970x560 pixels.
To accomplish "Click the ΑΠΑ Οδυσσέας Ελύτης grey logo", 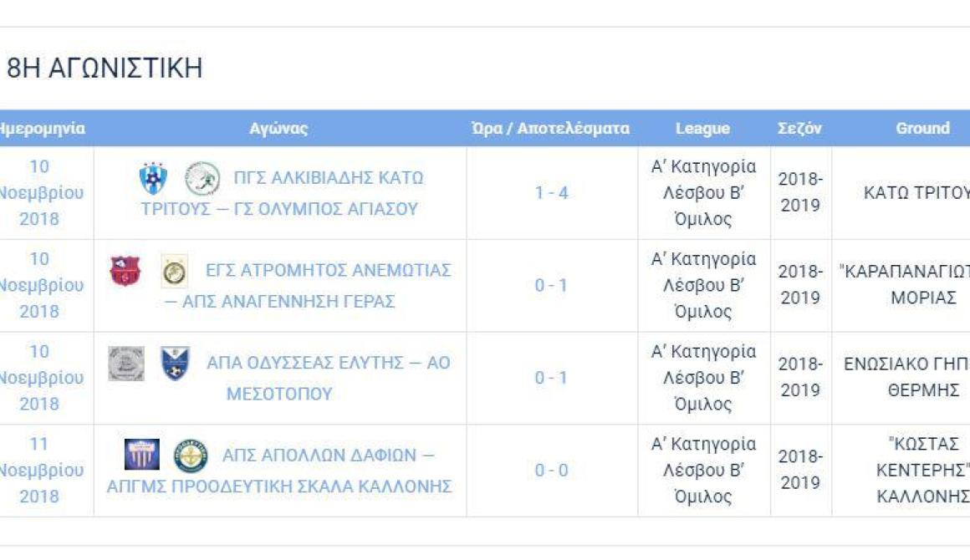I will click(126, 364).
